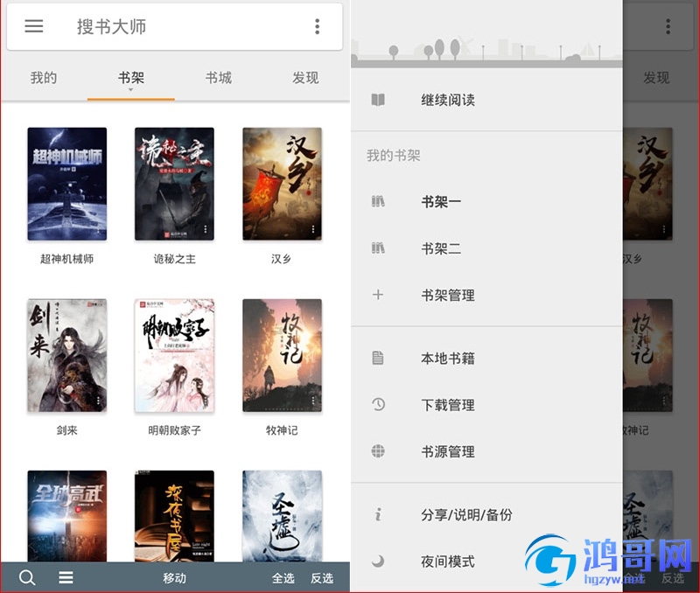The width and height of the screenshot is (700, 593).
Task: Open the three-dot menu on left 牧神记 cover
Action: point(313,401)
